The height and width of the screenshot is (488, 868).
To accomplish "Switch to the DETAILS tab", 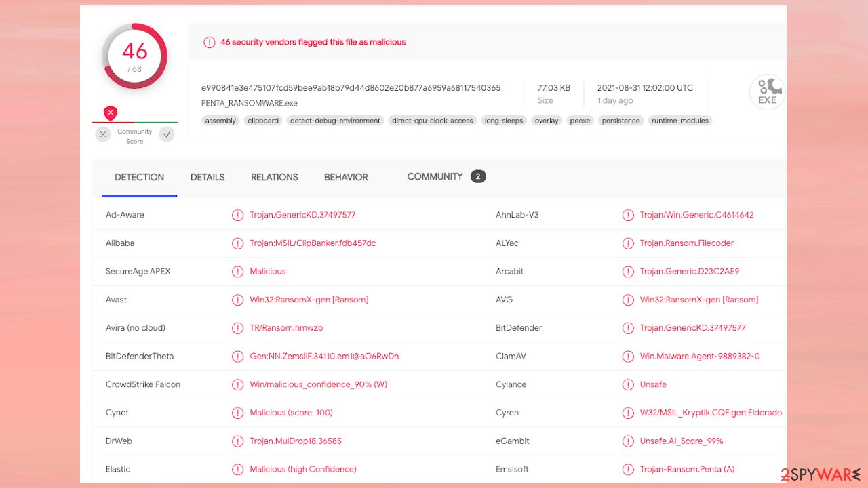I will click(x=208, y=177).
